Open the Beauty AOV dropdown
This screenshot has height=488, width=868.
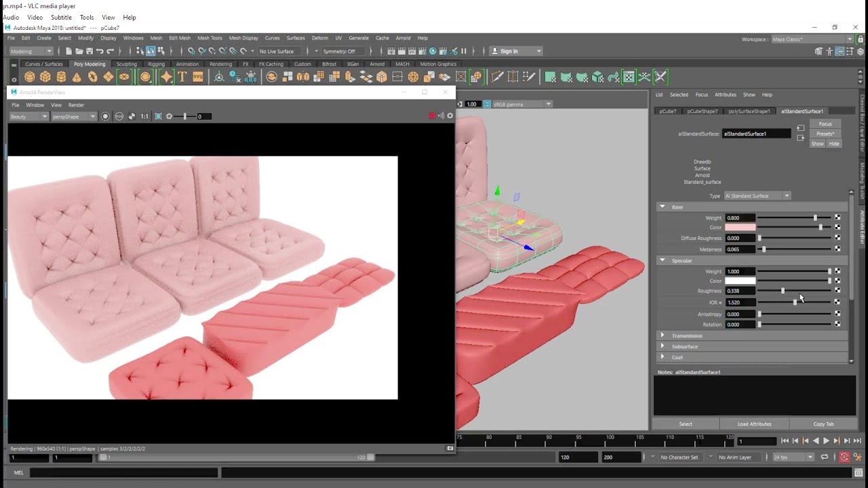[28, 117]
